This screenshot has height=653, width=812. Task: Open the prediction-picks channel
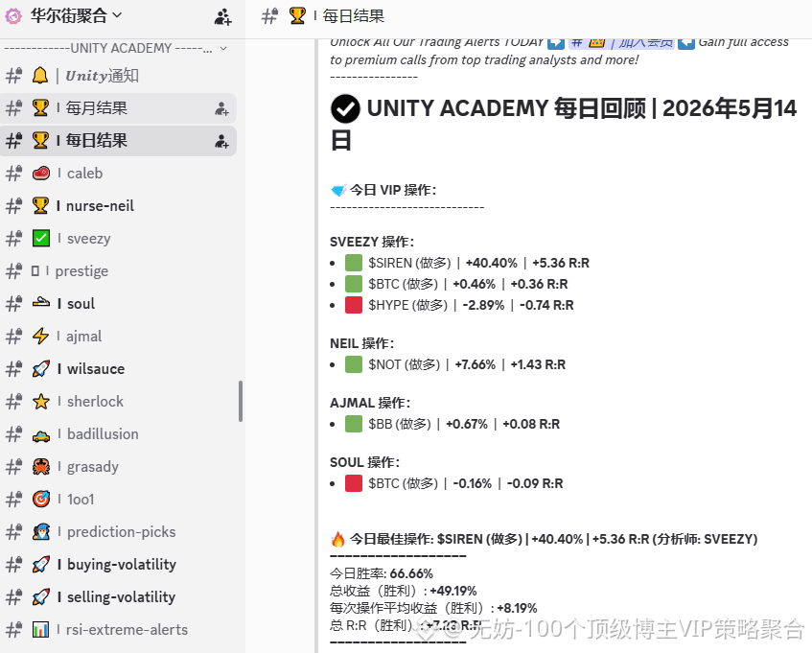(118, 532)
